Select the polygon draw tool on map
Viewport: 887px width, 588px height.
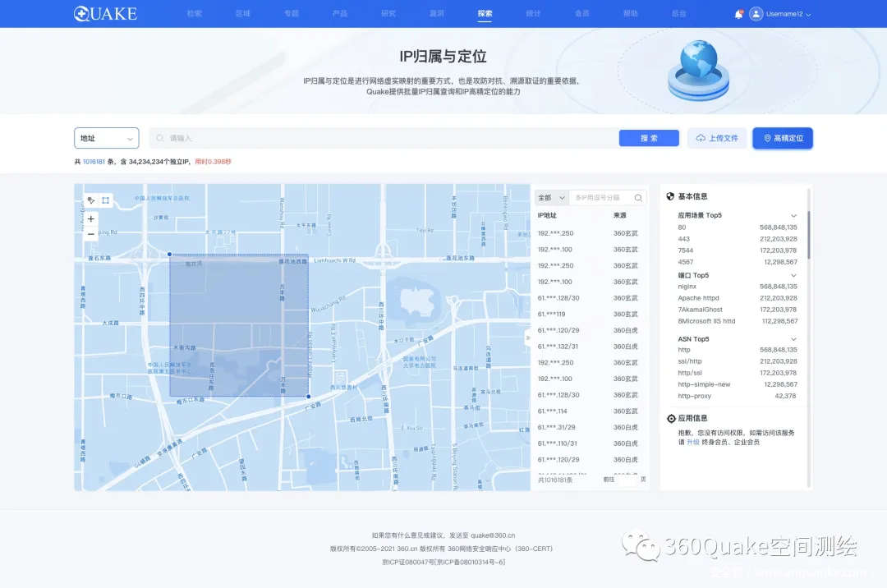pyautogui.click(x=91, y=200)
